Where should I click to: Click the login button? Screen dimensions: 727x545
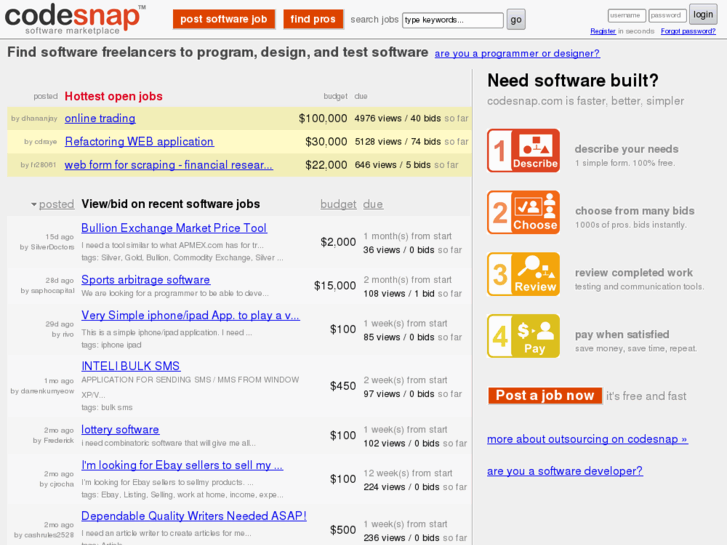[703, 14]
